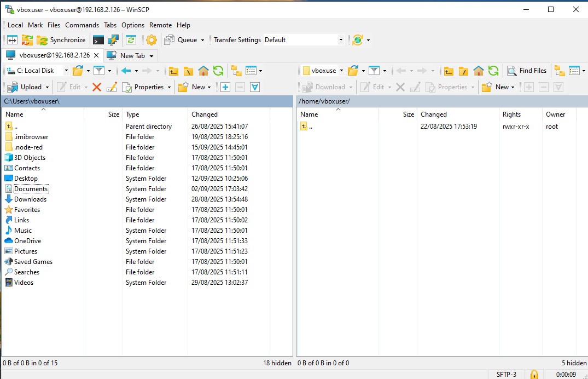Toggle Keep Remote Directory Up to Date icon
Viewport: 588px width, 379px height.
click(x=131, y=40)
